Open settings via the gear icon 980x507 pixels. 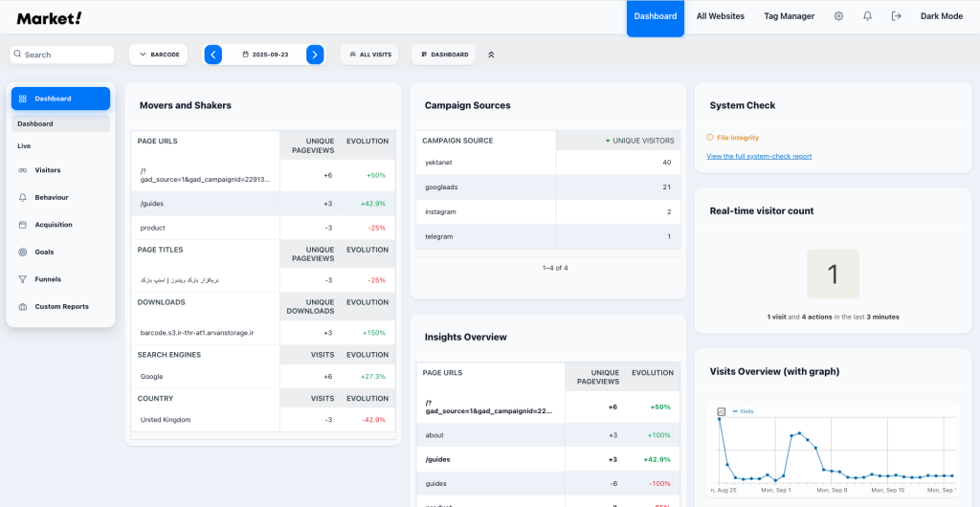tap(839, 16)
